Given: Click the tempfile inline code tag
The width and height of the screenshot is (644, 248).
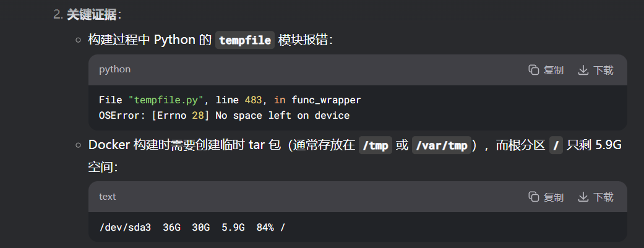Looking at the screenshot, I should tap(245, 40).
